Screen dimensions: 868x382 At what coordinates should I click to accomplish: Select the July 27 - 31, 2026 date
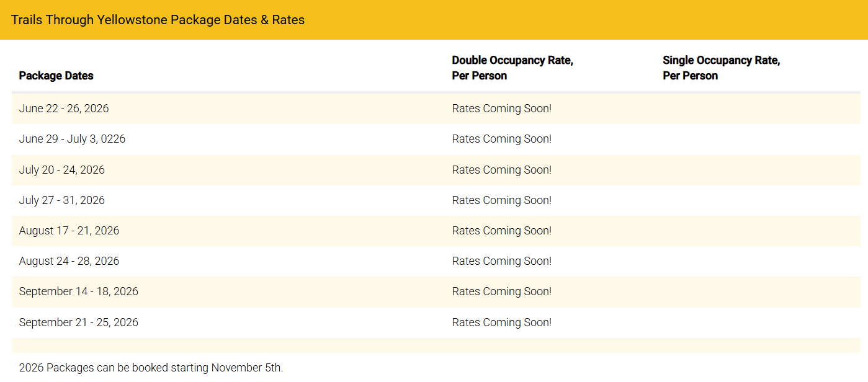point(62,200)
